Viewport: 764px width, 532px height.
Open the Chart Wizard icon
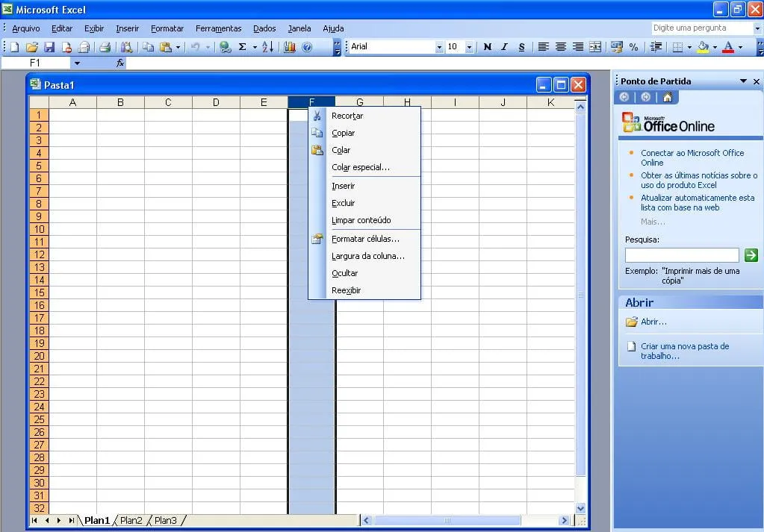[290, 47]
